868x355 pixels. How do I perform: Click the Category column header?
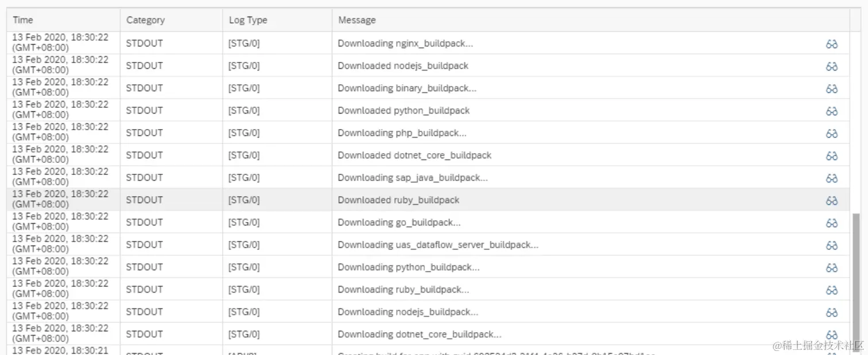tap(172, 20)
